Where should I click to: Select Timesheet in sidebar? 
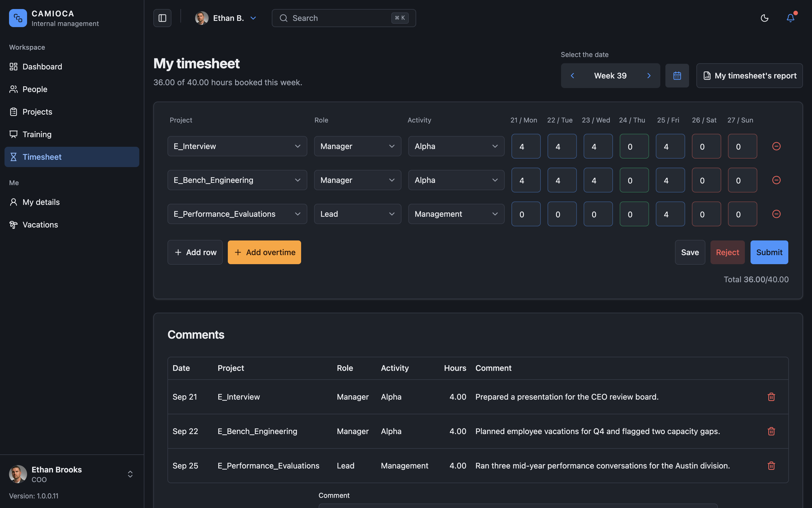72,157
